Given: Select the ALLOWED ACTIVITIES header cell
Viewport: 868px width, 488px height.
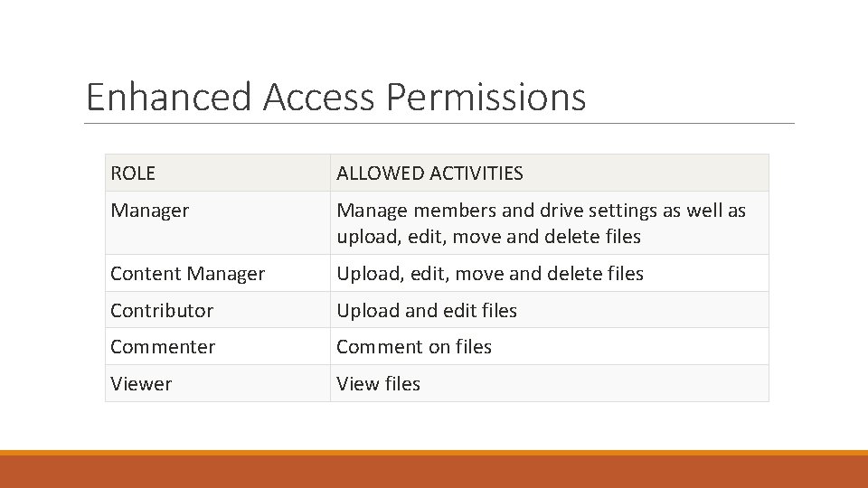Looking at the screenshot, I should click(549, 173).
